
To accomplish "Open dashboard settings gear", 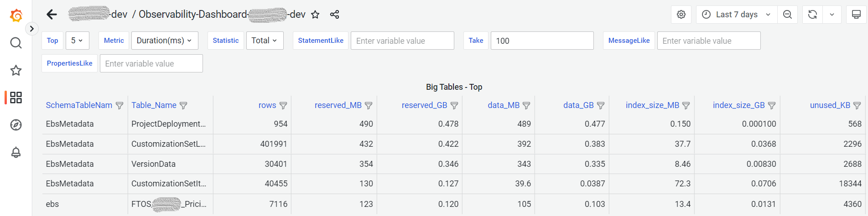I will pyautogui.click(x=681, y=15).
